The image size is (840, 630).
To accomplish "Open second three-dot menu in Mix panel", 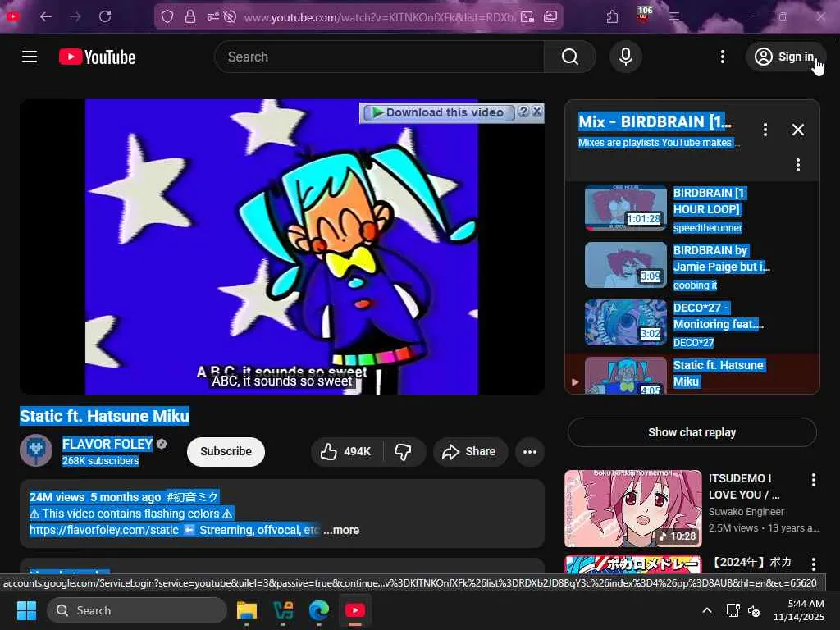I will 797,164.
